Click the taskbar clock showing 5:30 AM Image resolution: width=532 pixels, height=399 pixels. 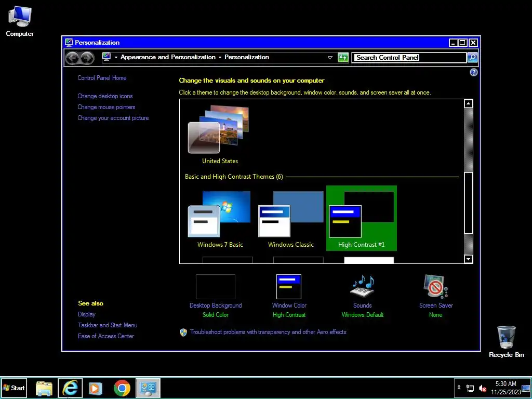(x=506, y=388)
